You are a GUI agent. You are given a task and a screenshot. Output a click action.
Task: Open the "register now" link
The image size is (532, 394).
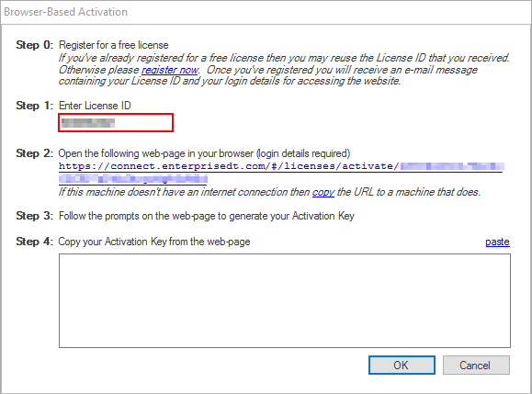point(170,70)
